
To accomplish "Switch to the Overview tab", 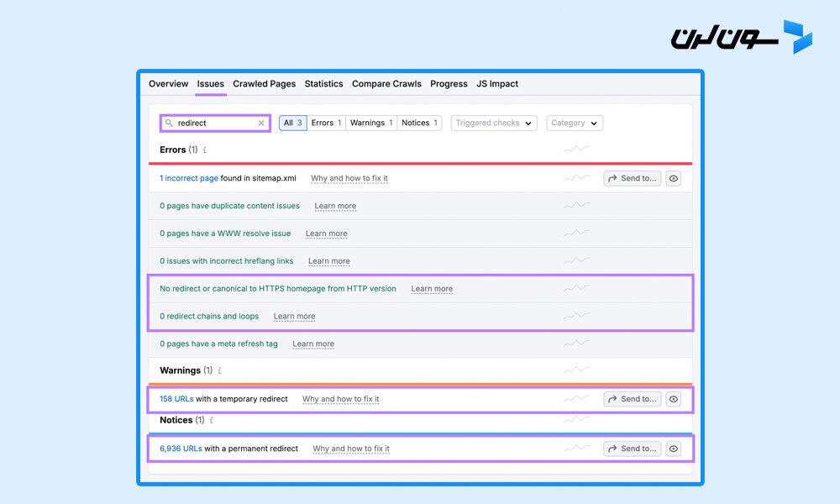I will tap(168, 84).
